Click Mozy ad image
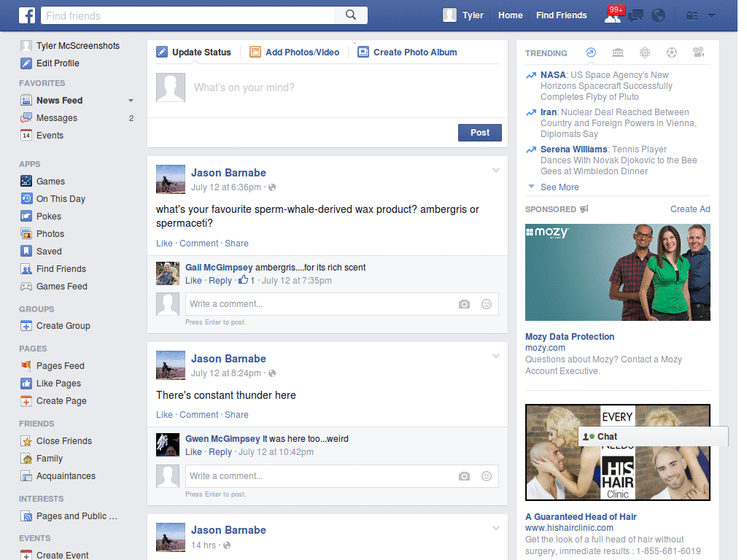The image size is (747, 560). click(x=617, y=273)
